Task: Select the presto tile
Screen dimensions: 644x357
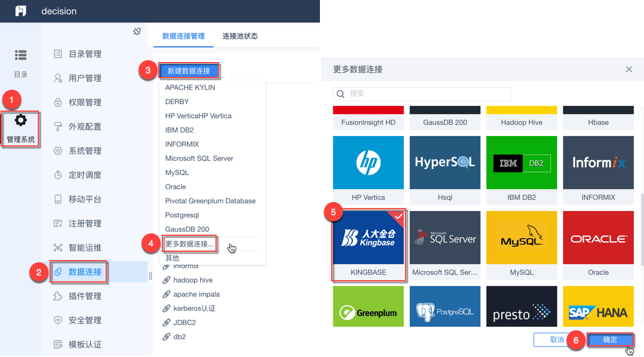Action: pyautogui.click(x=522, y=306)
